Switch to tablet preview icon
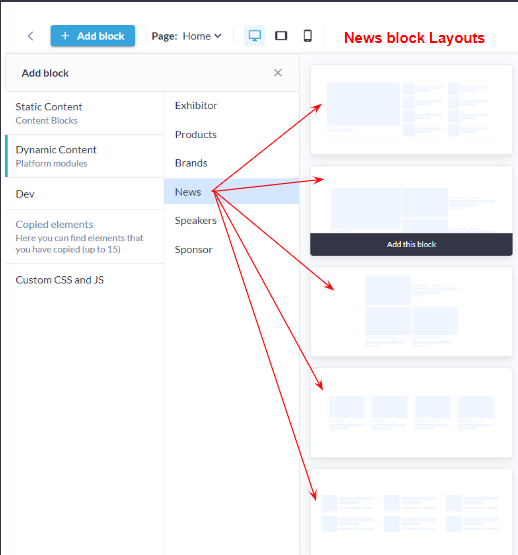Viewport: 518px width, 555px height. point(281,36)
